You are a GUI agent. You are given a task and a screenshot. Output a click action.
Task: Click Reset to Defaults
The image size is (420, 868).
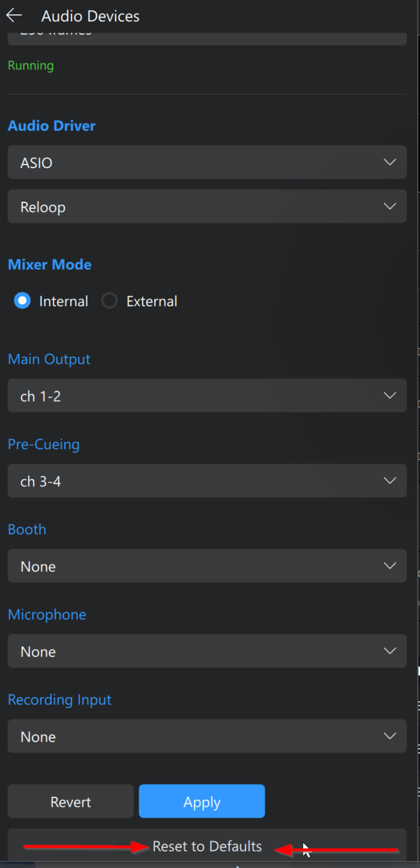pyautogui.click(x=207, y=846)
